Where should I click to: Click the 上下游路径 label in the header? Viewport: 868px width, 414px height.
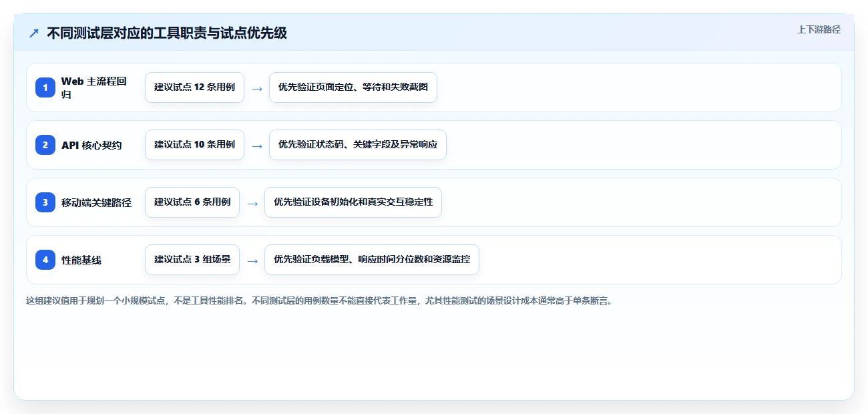[x=819, y=30]
